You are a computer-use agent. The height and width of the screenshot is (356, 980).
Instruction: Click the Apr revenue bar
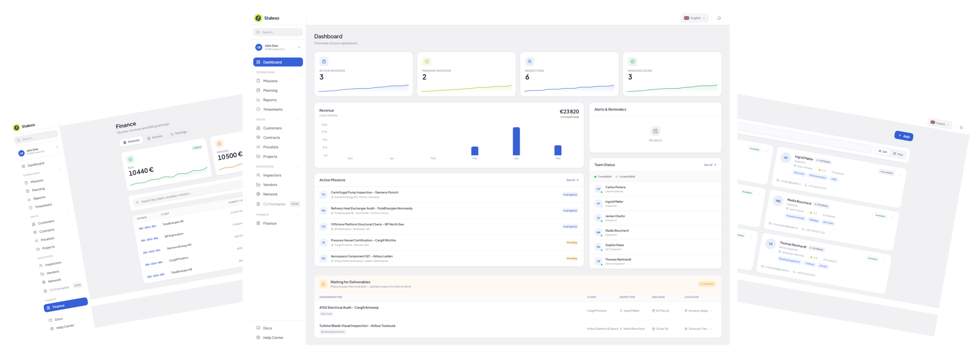(x=516, y=141)
